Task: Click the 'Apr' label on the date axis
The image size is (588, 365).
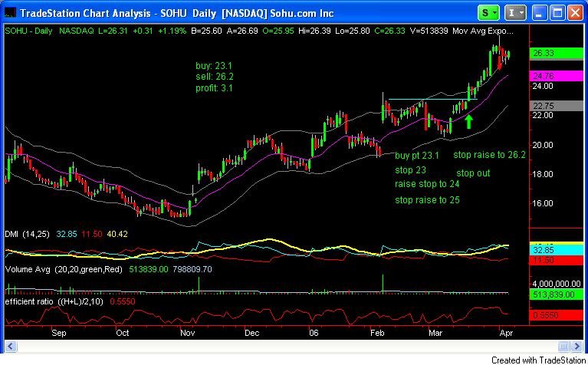Action: pyautogui.click(x=504, y=333)
